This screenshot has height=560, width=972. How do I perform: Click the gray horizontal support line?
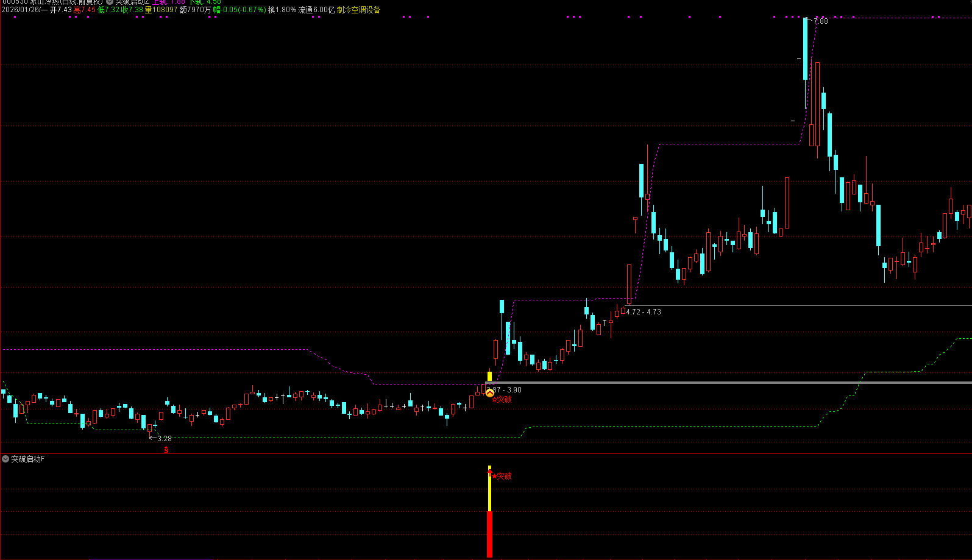pos(728,383)
